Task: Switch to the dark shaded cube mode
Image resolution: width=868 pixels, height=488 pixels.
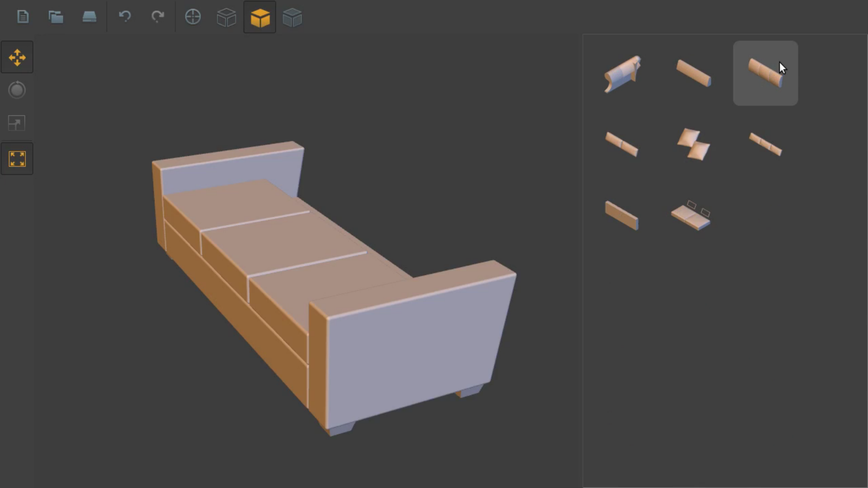Action: click(292, 17)
